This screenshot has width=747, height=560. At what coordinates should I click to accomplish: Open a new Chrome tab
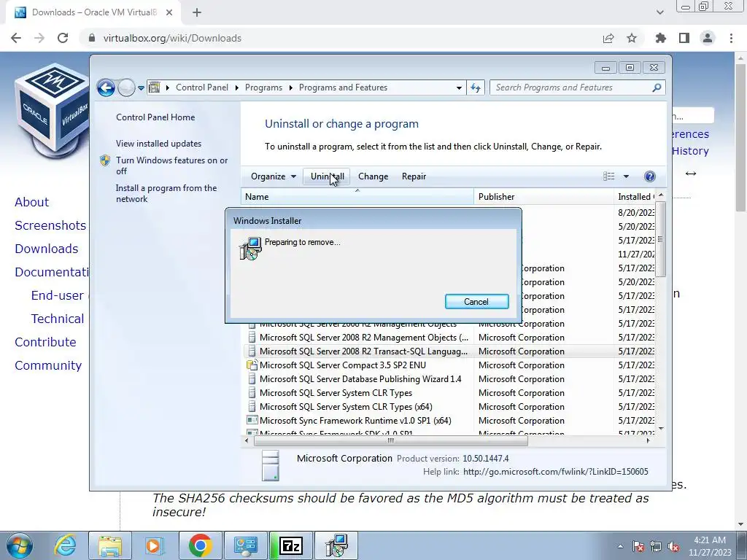(197, 13)
